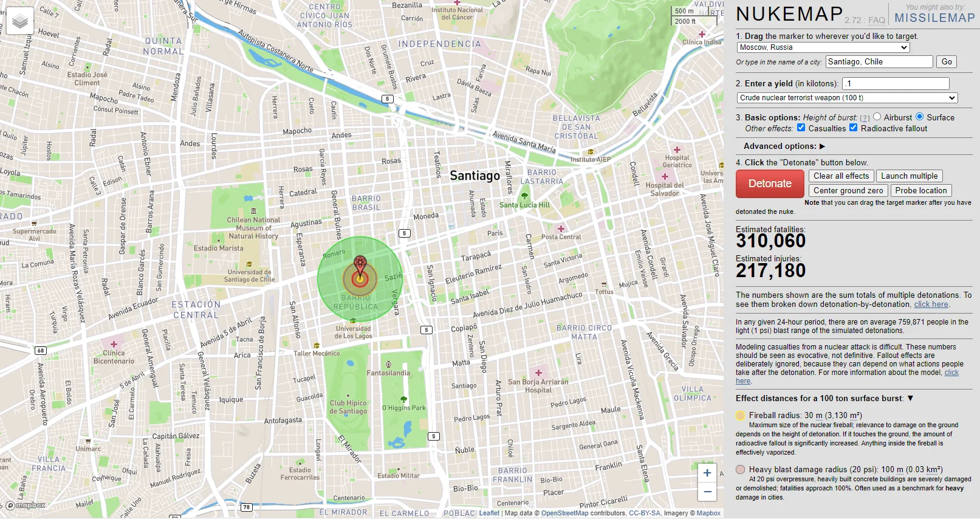Click the Clínica Bicentenario hospital icon
The height and width of the screenshot is (519, 980).
pos(114,344)
